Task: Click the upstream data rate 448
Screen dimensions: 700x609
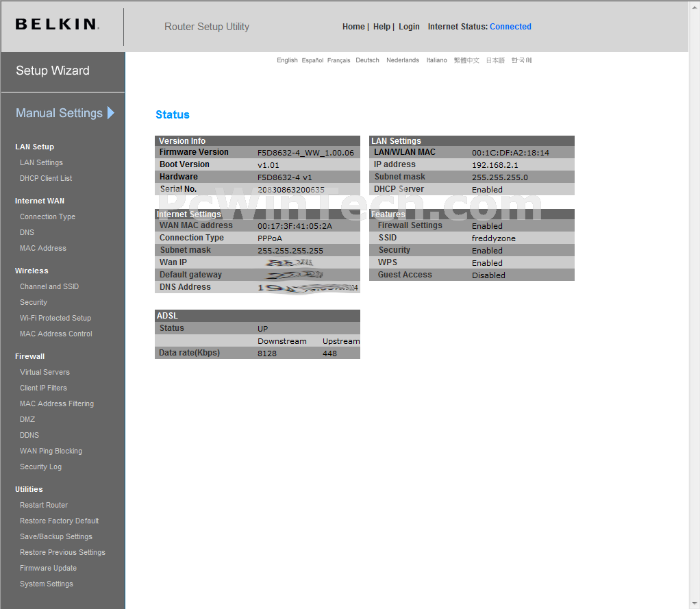Action: [329, 353]
